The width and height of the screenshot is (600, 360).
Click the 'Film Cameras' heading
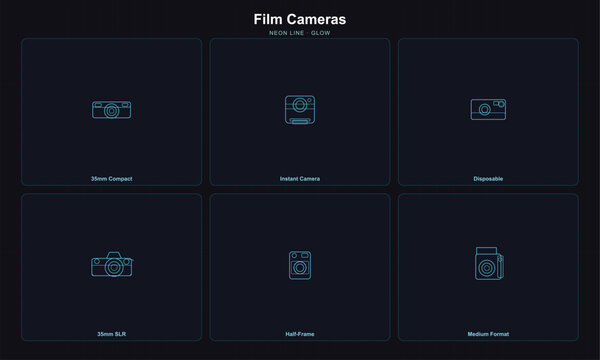pos(300,19)
